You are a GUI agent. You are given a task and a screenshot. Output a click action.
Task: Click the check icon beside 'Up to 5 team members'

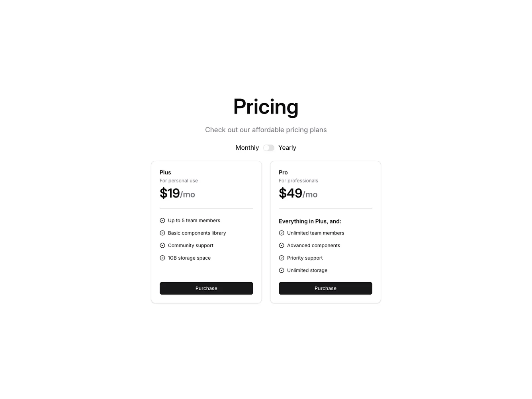tap(162, 220)
